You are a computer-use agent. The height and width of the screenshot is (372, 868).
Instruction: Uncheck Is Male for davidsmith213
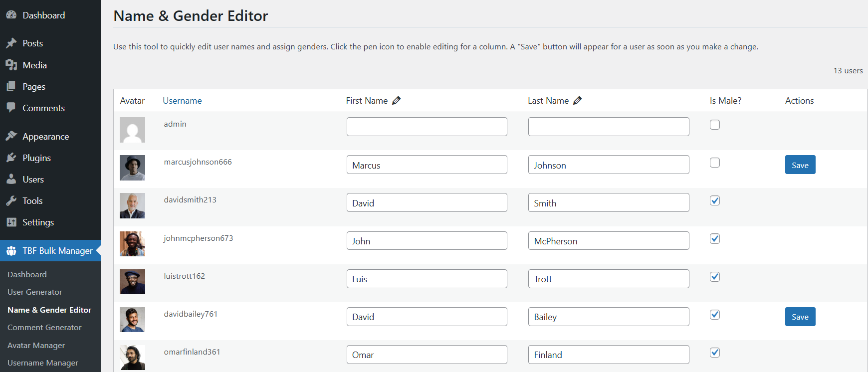point(715,200)
